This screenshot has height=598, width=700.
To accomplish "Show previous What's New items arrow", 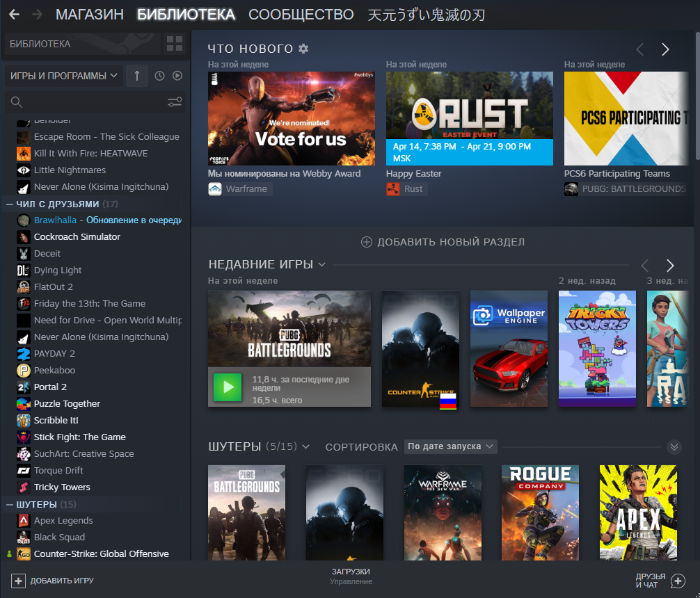I will click(639, 49).
